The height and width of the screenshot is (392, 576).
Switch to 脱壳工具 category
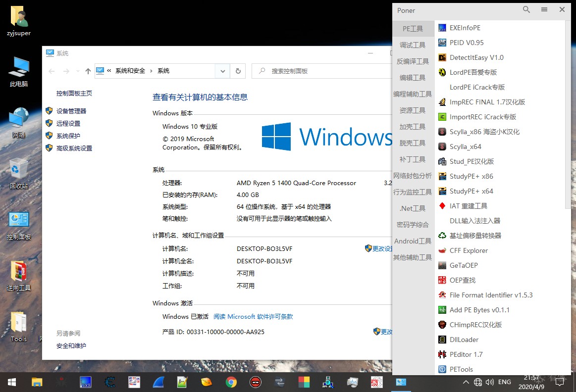pyautogui.click(x=413, y=143)
